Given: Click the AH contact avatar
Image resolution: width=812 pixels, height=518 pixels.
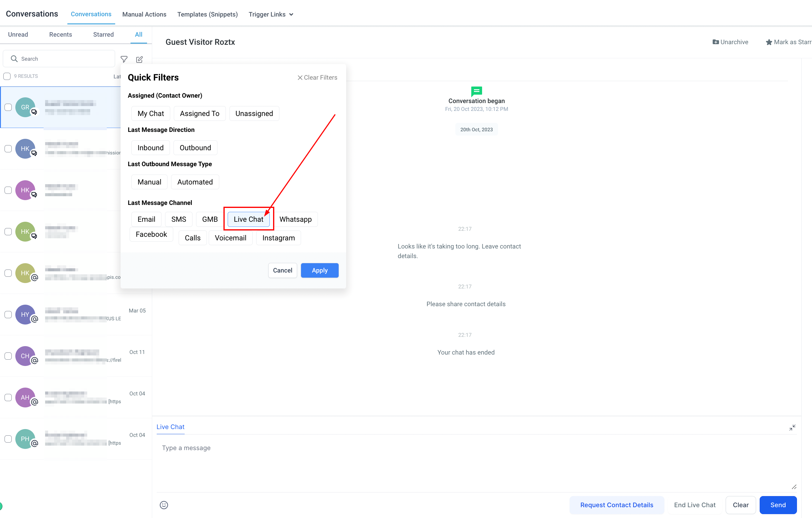Looking at the screenshot, I should pyautogui.click(x=25, y=397).
